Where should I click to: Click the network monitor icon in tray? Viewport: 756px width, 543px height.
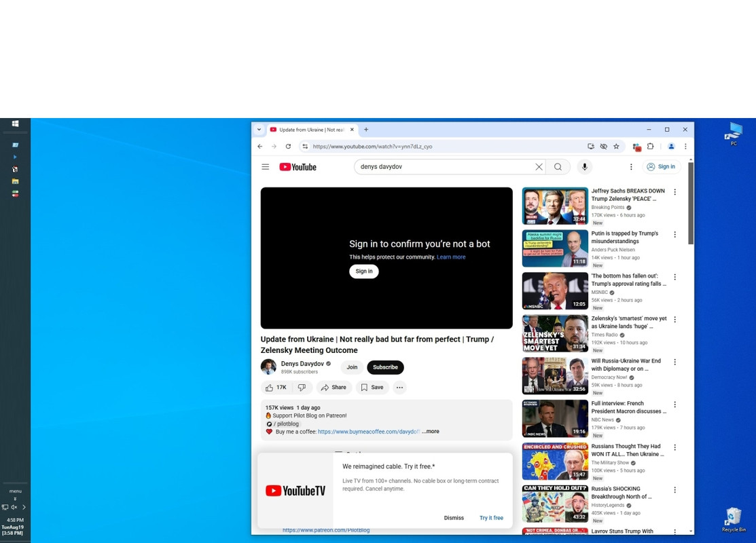click(5, 507)
